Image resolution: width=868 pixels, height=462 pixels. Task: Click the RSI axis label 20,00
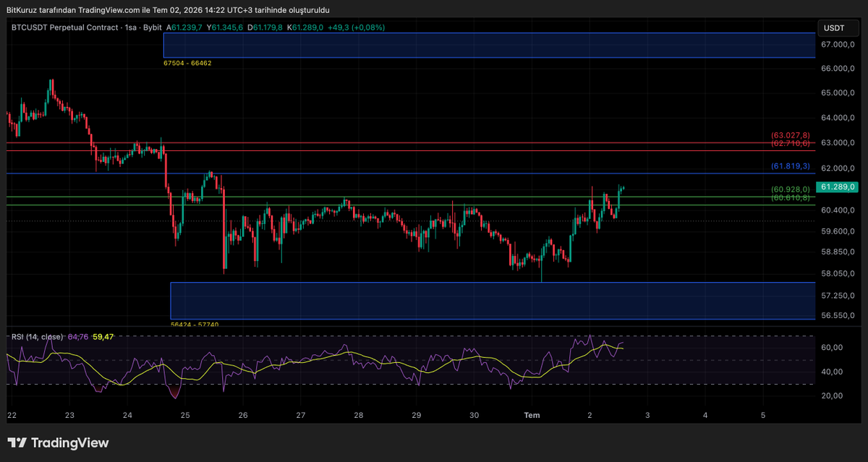[833, 395]
